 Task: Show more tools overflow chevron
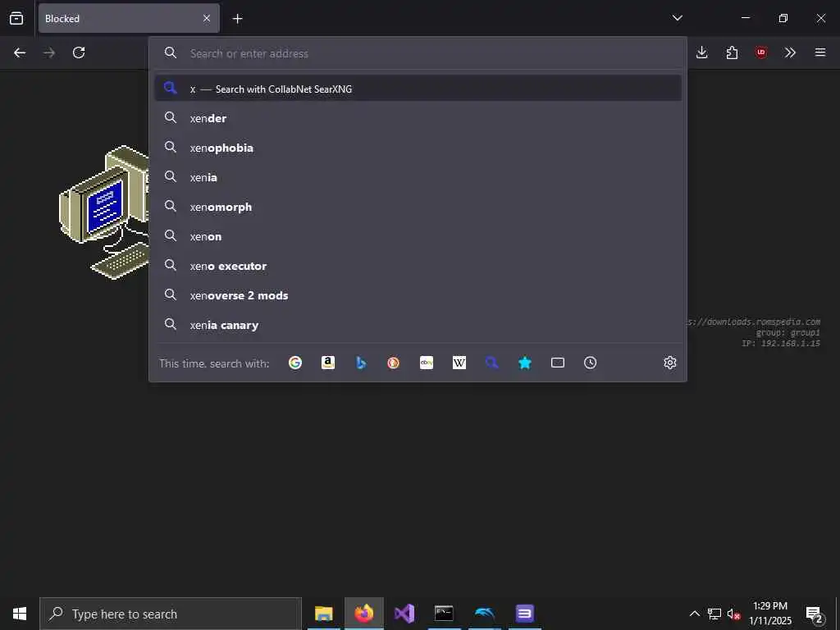[790, 52]
